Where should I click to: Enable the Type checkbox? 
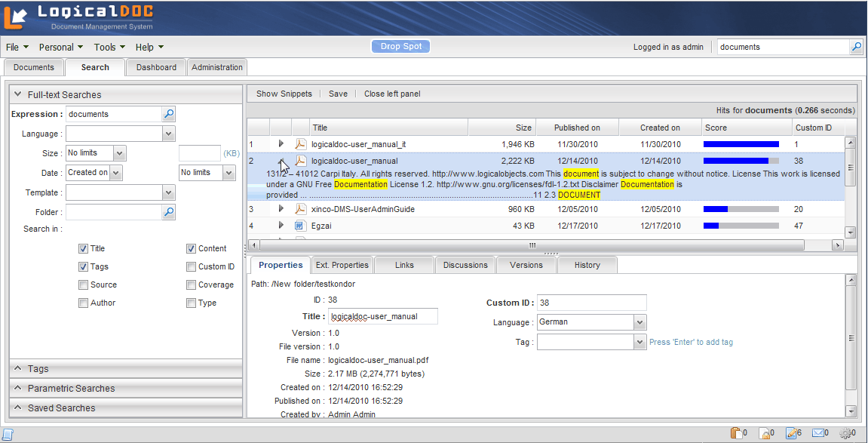(191, 303)
